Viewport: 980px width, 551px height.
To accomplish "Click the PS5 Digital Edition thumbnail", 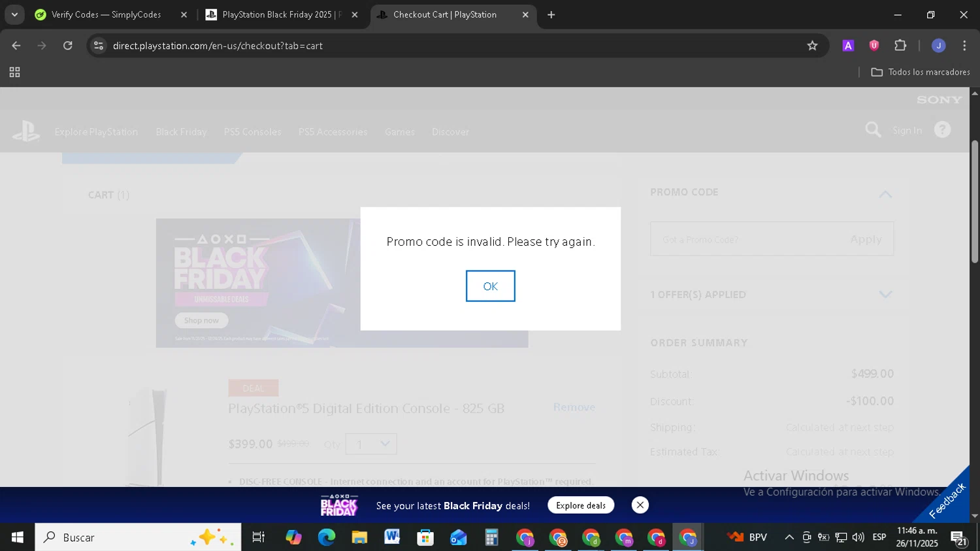I will pos(148,437).
